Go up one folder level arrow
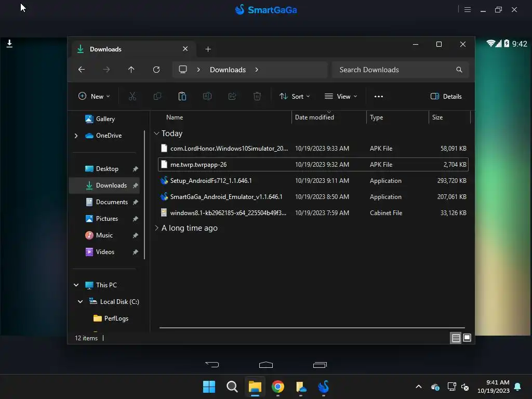The image size is (532, 399). click(131, 70)
